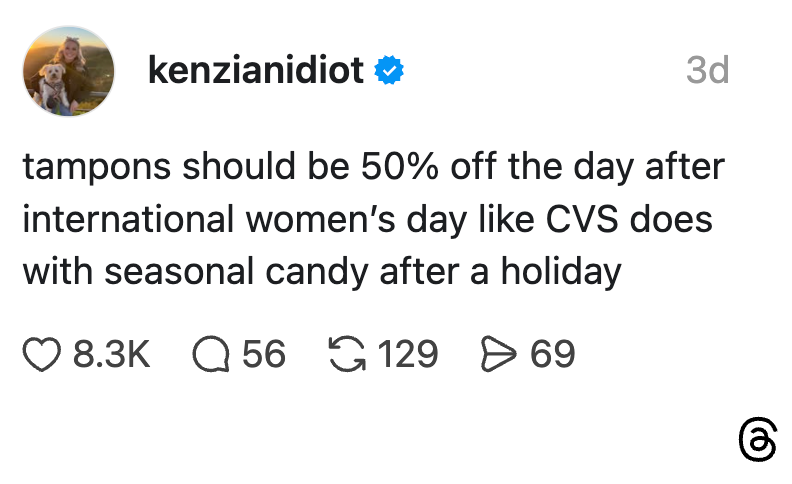Like the post with the heart icon
This screenshot has width=792, height=484.
point(42,354)
